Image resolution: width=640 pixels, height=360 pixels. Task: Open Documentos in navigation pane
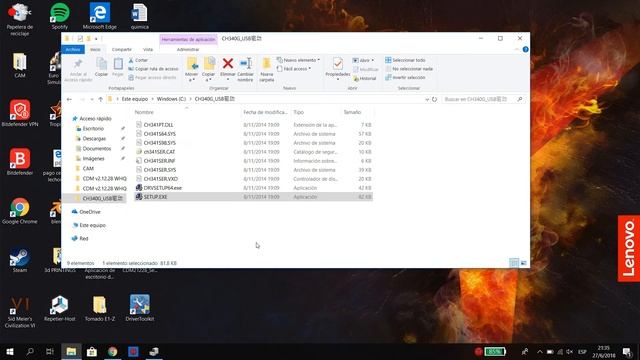point(97,149)
